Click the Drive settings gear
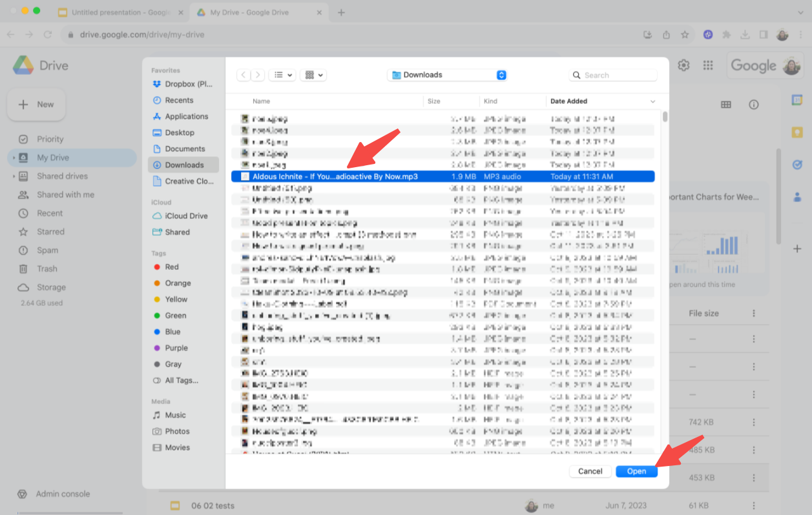The image size is (812, 515). (683, 65)
